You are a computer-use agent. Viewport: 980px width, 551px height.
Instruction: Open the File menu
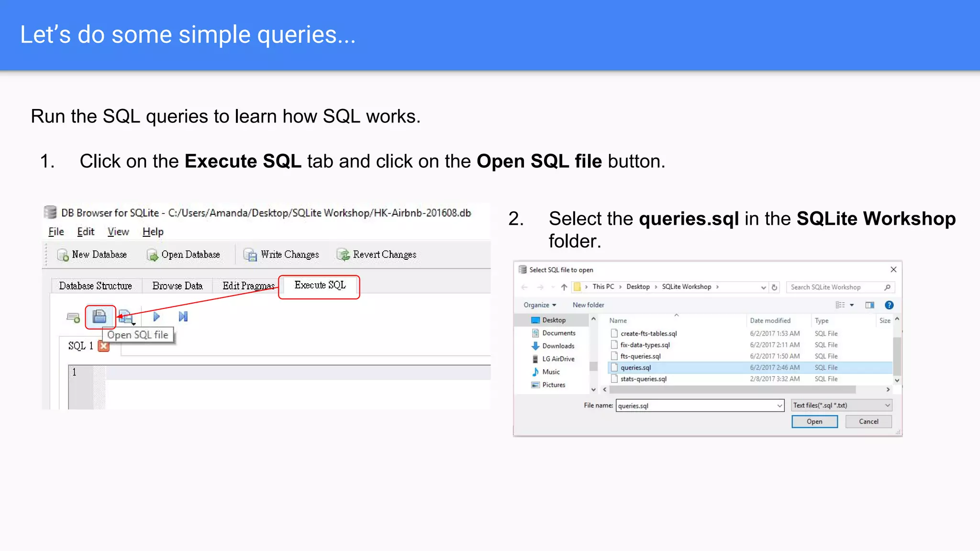[56, 231]
